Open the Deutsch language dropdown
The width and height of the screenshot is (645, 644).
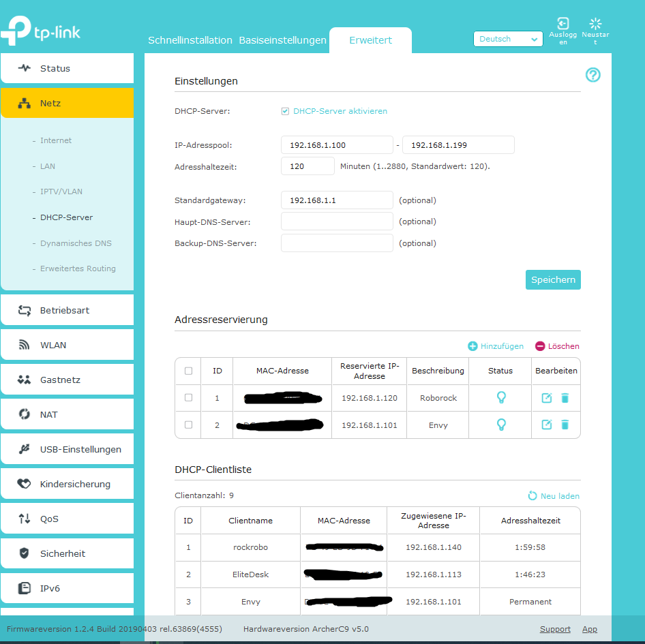(508, 39)
